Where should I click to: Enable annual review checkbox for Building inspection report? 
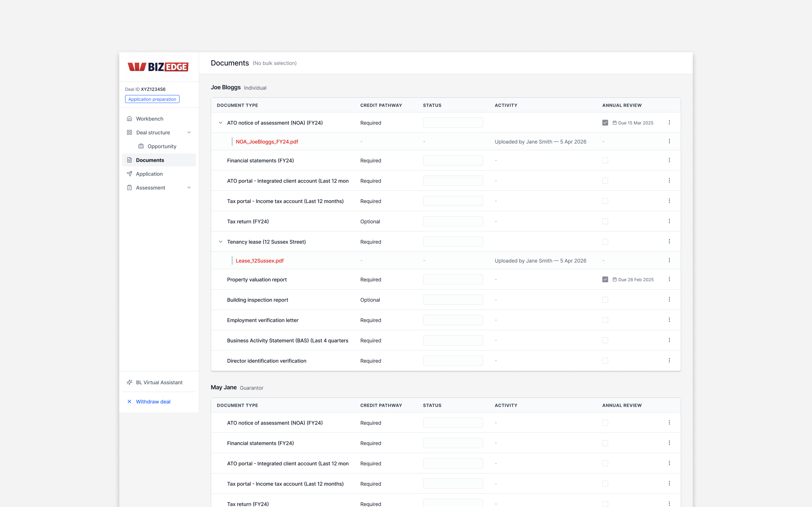point(605,299)
